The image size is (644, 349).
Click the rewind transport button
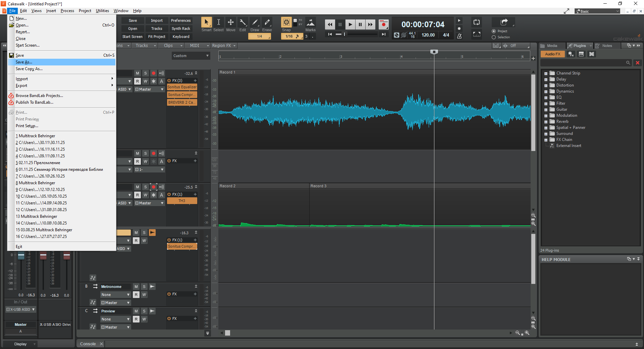click(x=330, y=24)
